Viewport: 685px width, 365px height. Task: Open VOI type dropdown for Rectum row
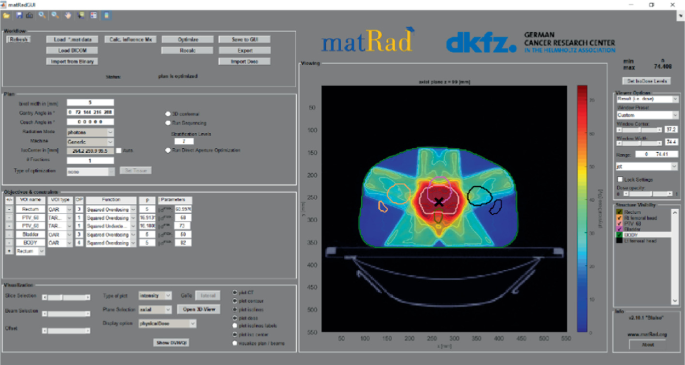click(60, 209)
